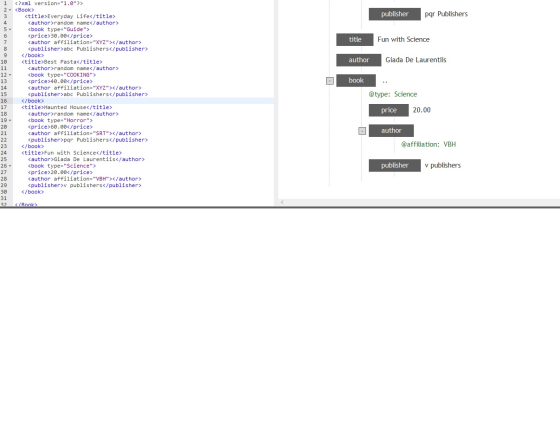The image size is (560, 441).
Task: Click the Best Pasta title line
Action: [x=62, y=62]
